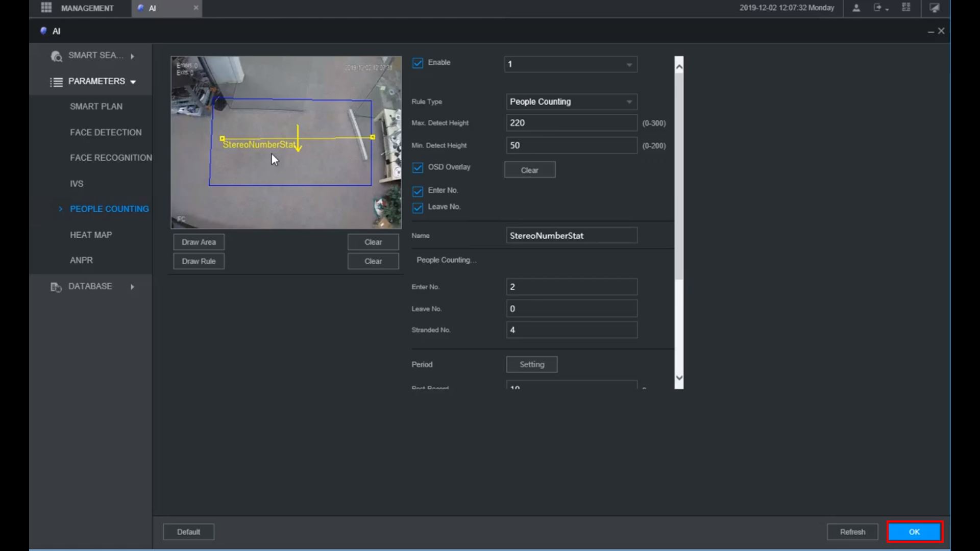Click the settings panel scrollbar down arrow

[679, 378]
